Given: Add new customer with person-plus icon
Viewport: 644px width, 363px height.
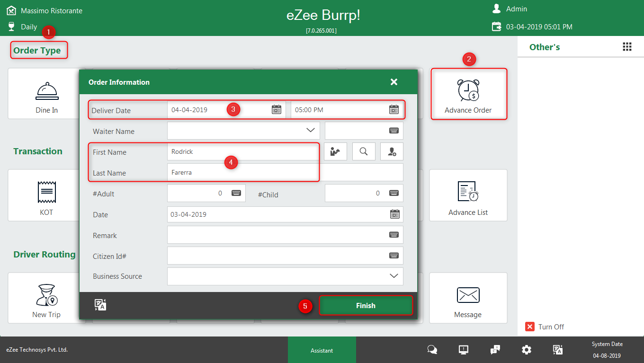Looking at the screenshot, I should 392,151.
